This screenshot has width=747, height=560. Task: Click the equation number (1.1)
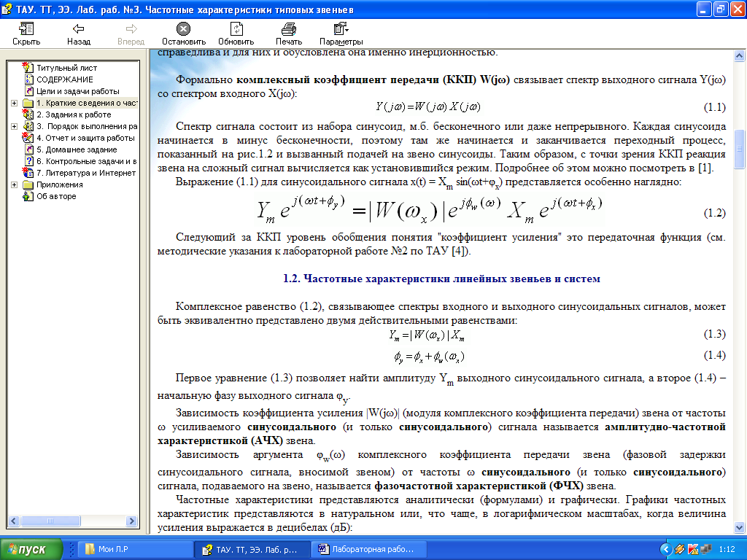715,107
